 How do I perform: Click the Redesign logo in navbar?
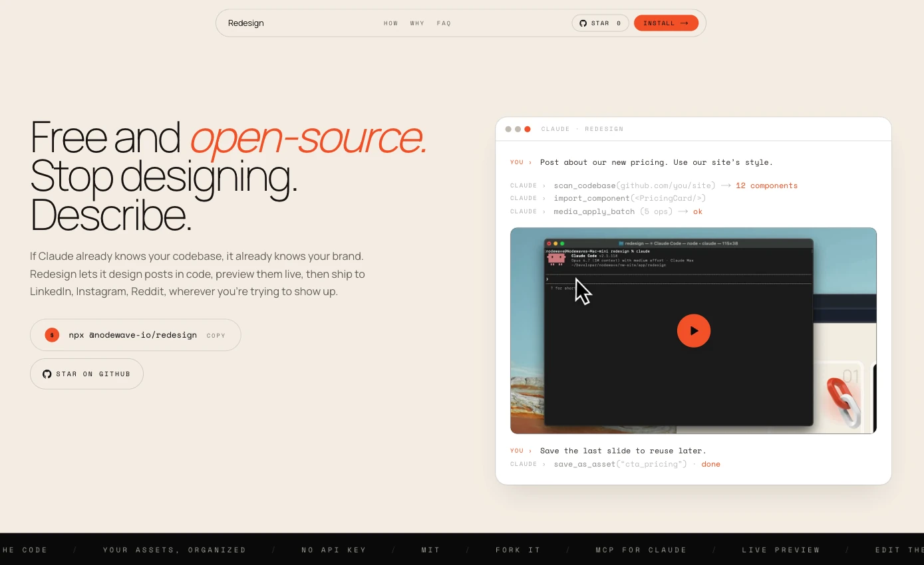[245, 23]
